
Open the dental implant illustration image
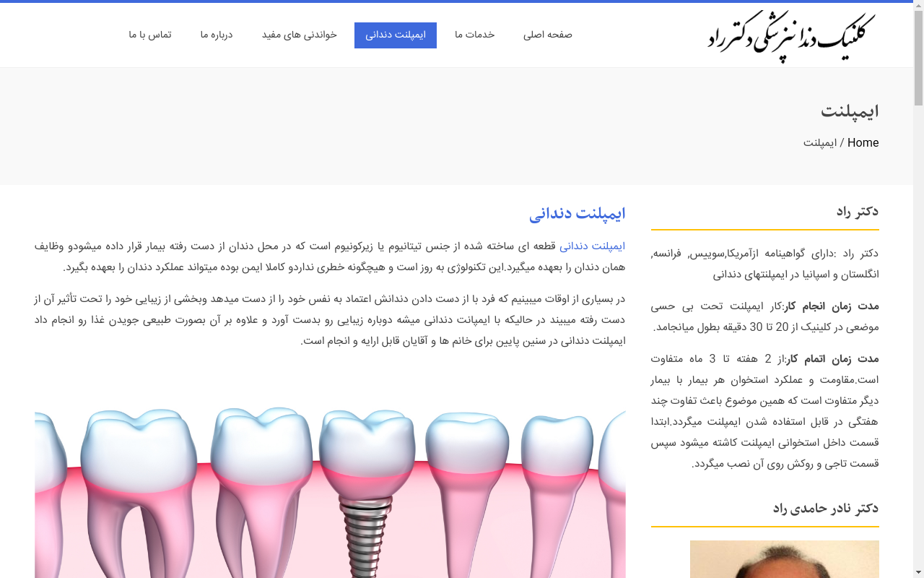pyautogui.click(x=330, y=491)
